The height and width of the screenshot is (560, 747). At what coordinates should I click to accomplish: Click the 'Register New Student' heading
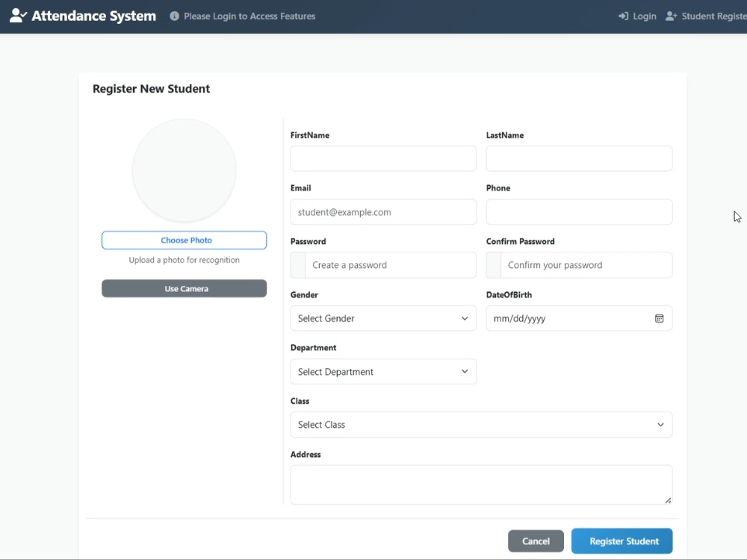151,89
